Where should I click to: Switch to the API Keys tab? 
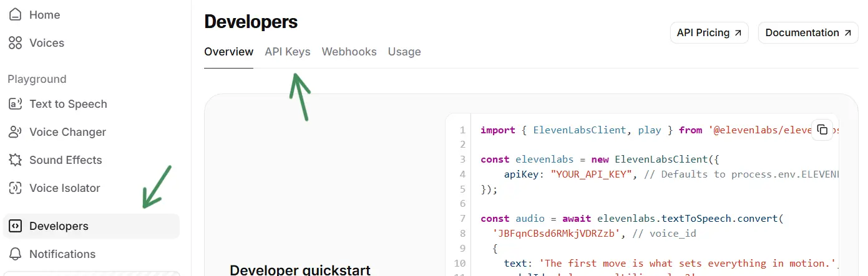(288, 52)
